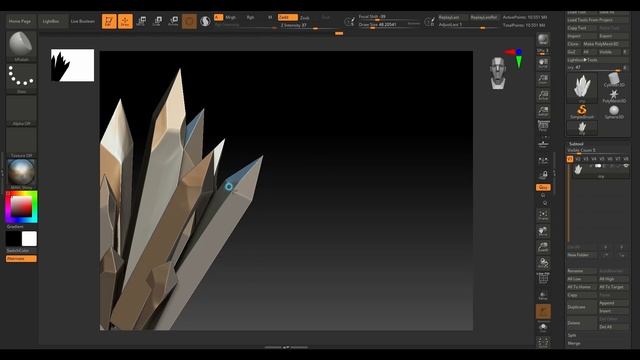Select the Move transform icon
Screen dimensions: 640x360
[x=141, y=21]
